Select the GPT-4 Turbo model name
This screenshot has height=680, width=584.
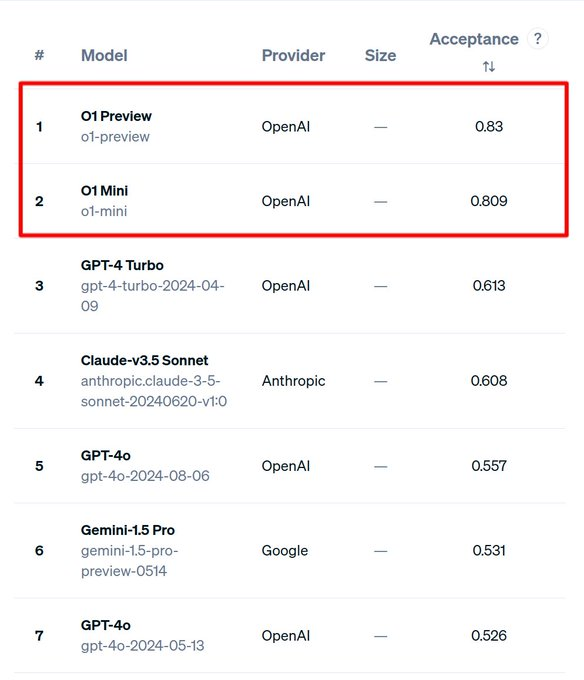122,265
